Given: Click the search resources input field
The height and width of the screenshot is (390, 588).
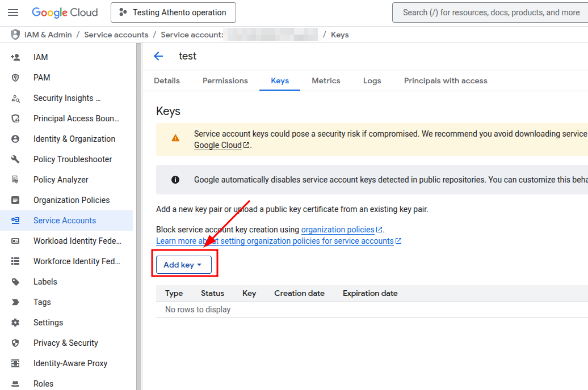Looking at the screenshot, I should (491, 12).
